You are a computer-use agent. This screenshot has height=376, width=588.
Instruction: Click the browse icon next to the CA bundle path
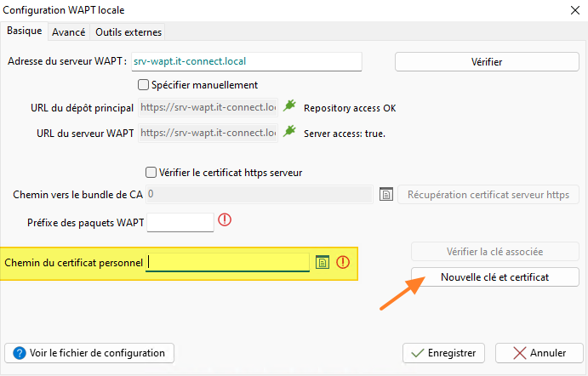point(385,195)
